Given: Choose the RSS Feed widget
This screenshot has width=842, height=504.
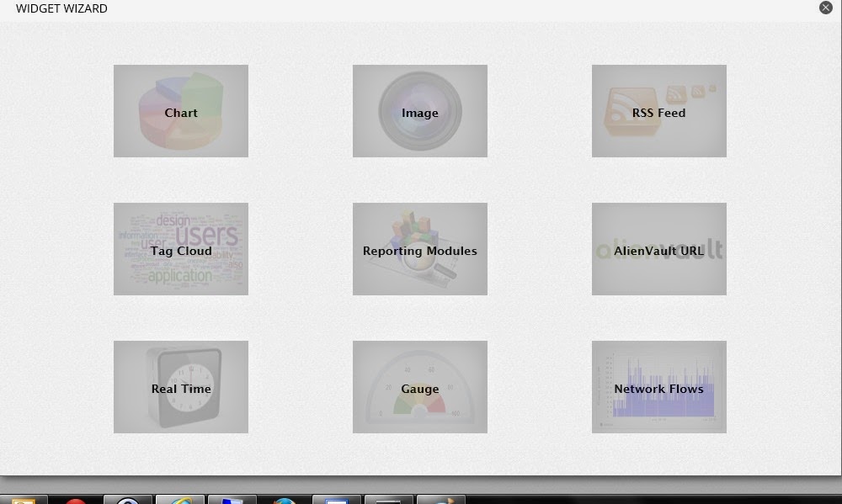Looking at the screenshot, I should [x=658, y=111].
